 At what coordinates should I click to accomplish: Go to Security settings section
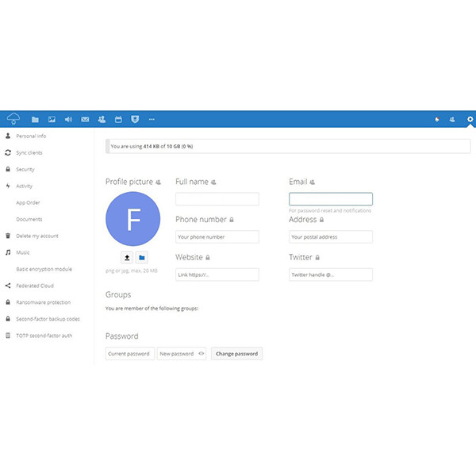[25, 169]
